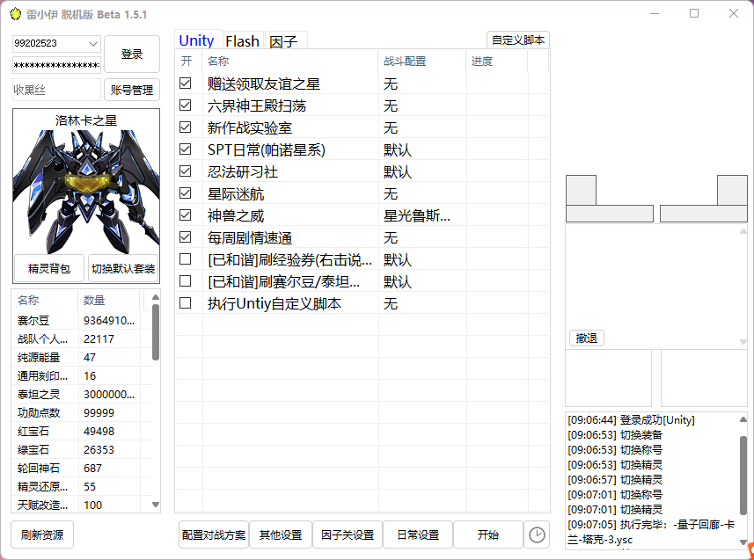Viewport: 754px width, 560px height.
Task: Click the password input field
Action: point(56,65)
